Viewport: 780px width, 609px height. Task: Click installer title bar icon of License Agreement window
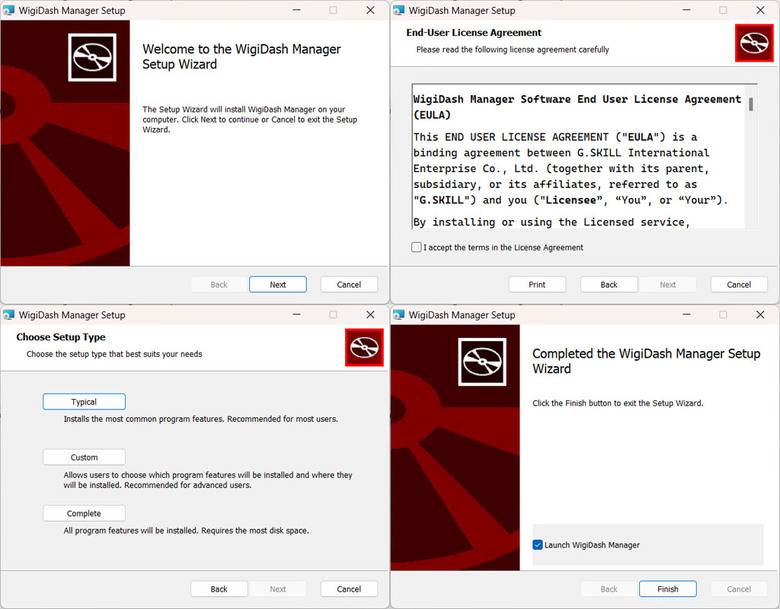coord(399,10)
